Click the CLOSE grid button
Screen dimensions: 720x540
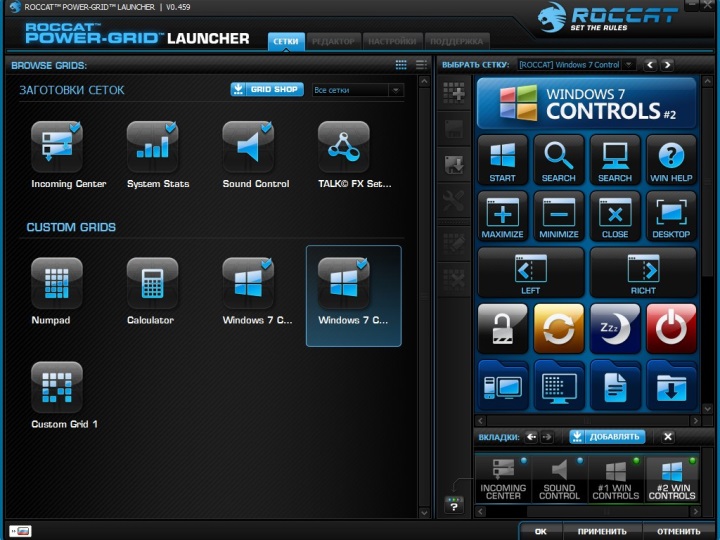click(x=615, y=216)
